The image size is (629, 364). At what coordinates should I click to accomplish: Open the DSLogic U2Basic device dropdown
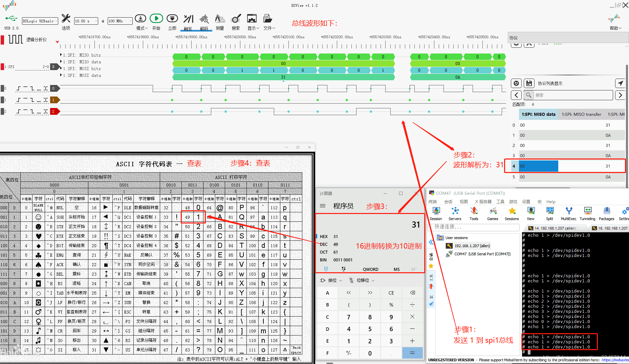pos(40,21)
